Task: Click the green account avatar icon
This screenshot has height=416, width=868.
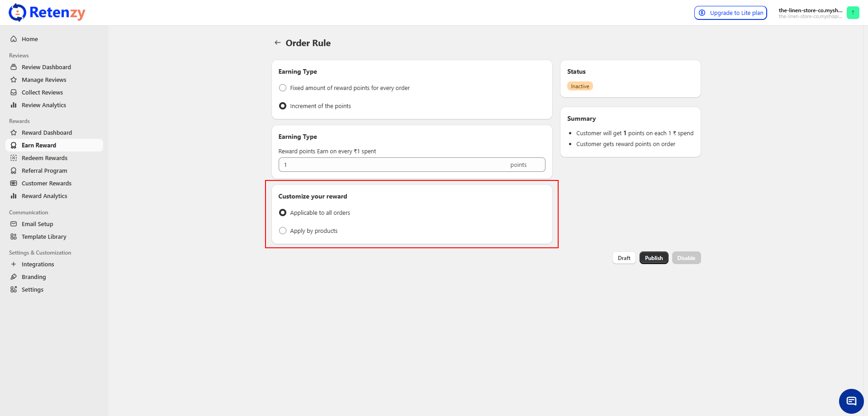Action: pos(853,13)
